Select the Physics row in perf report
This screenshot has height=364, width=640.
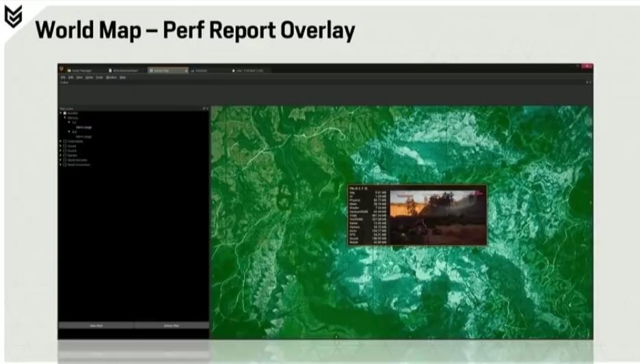(368, 201)
